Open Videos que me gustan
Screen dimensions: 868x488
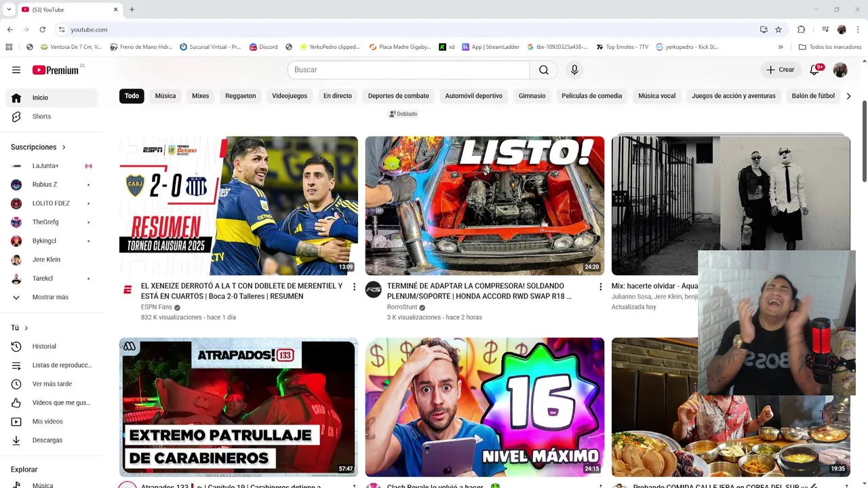click(x=52, y=403)
